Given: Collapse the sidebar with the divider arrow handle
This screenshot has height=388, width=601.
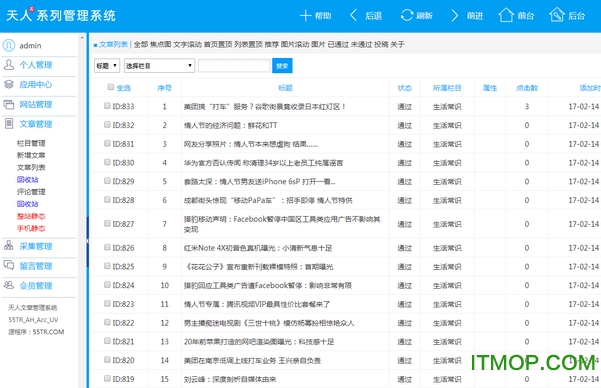Looking at the screenshot, I should [x=87, y=241].
